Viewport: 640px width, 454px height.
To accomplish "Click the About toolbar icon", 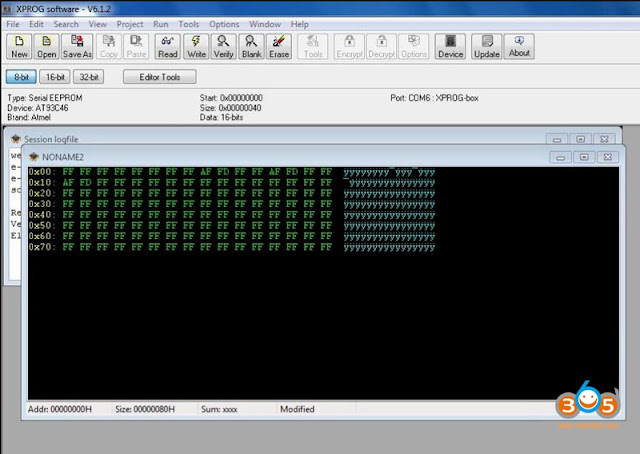I will (x=519, y=47).
